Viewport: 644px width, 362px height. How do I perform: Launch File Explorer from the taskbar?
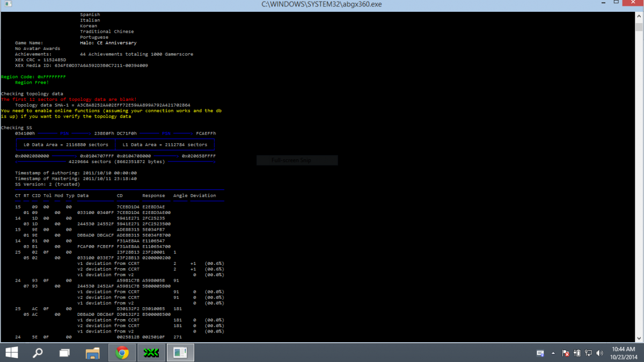93,352
